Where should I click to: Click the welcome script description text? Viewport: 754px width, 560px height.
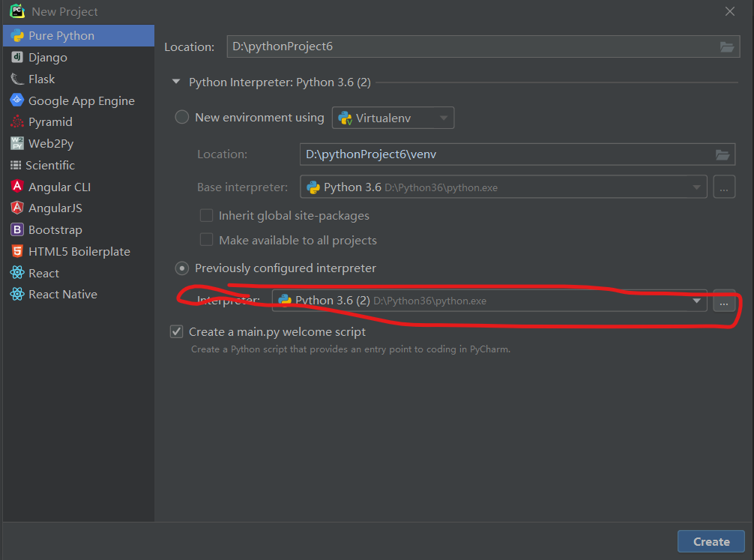pos(351,349)
